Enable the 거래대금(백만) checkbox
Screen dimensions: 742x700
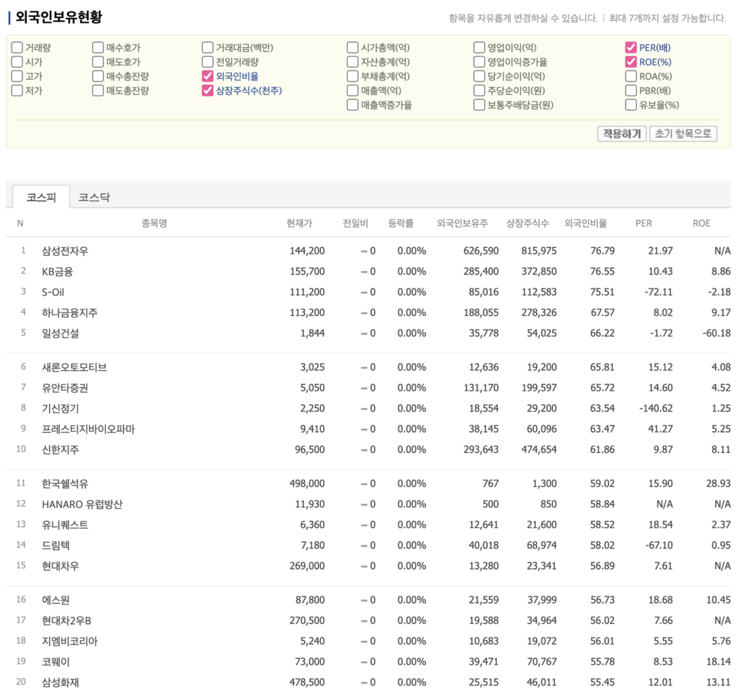coord(208,48)
